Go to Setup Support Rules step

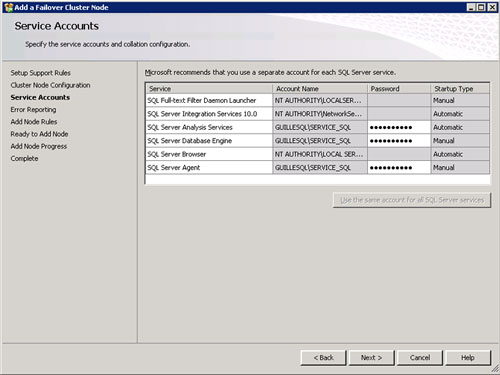pos(40,73)
